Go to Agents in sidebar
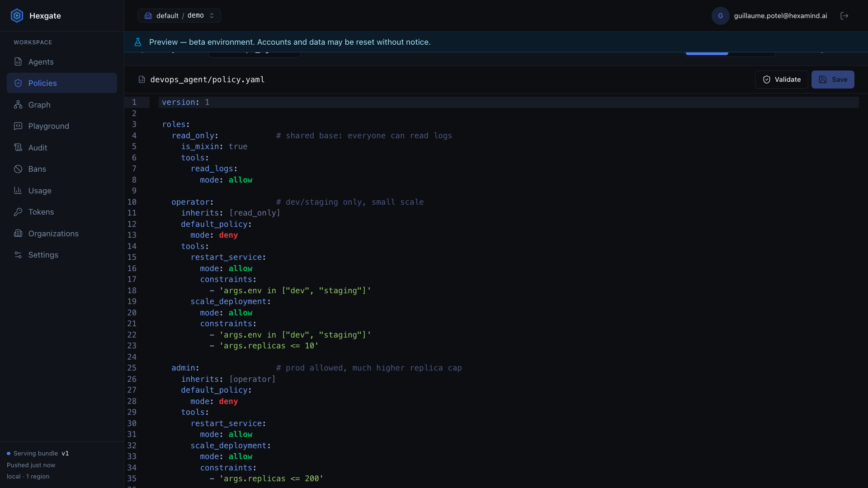Image resolution: width=868 pixels, height=488 pixels. pos(62,61)
